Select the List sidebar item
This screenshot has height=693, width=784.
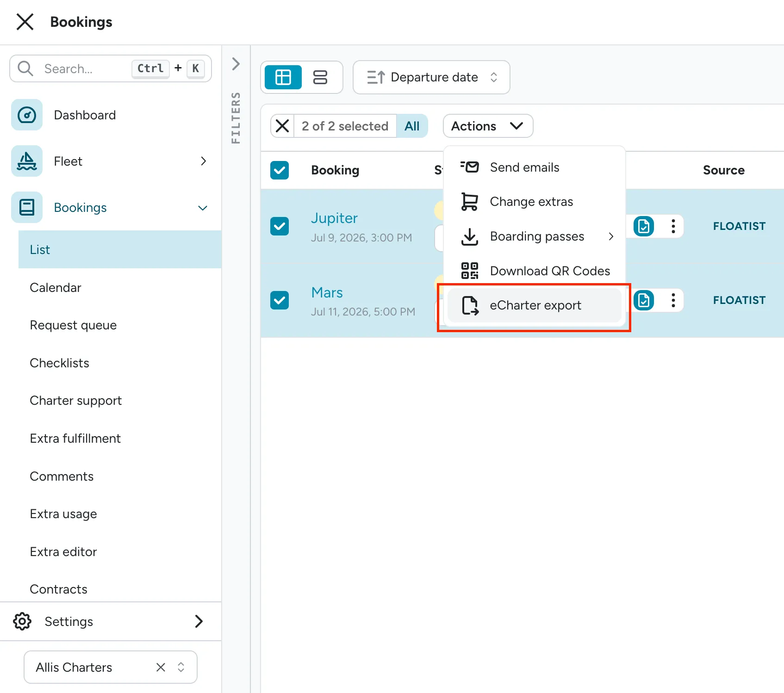(120, 249)
